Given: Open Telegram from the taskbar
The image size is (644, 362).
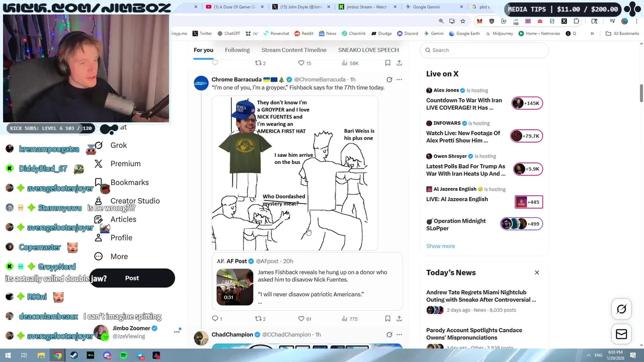Looking at the screenshot, I should [x=140, y=355].
